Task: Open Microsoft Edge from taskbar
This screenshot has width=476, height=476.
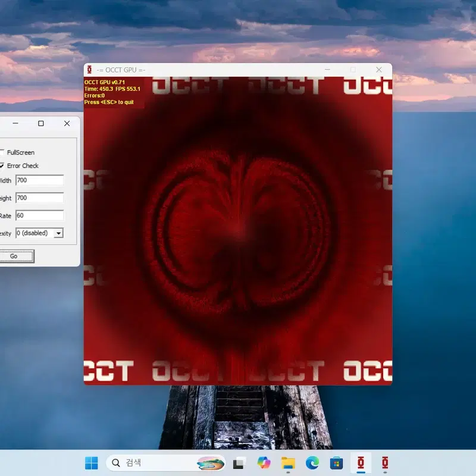Action: tap(312, 463)
